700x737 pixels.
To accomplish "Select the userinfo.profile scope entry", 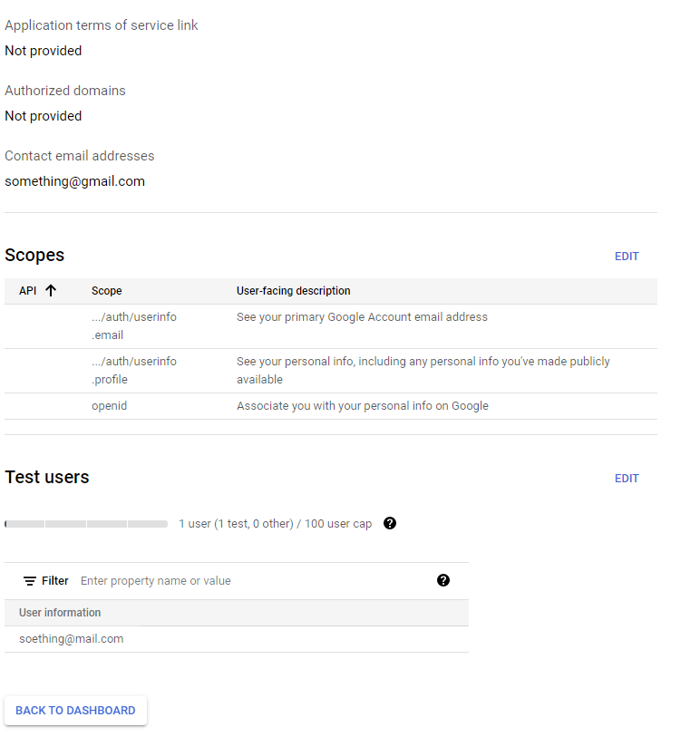I will (134, 370).
